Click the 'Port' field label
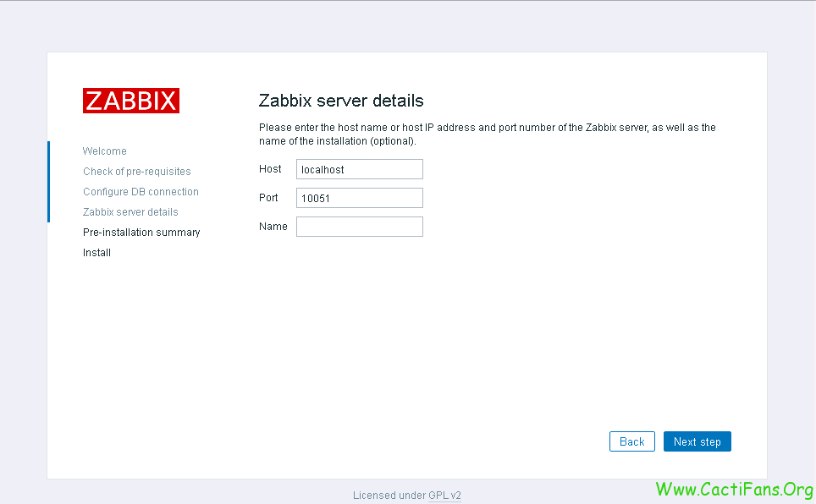The height and width of the screenshot is (504, 816). coord(268,198)
